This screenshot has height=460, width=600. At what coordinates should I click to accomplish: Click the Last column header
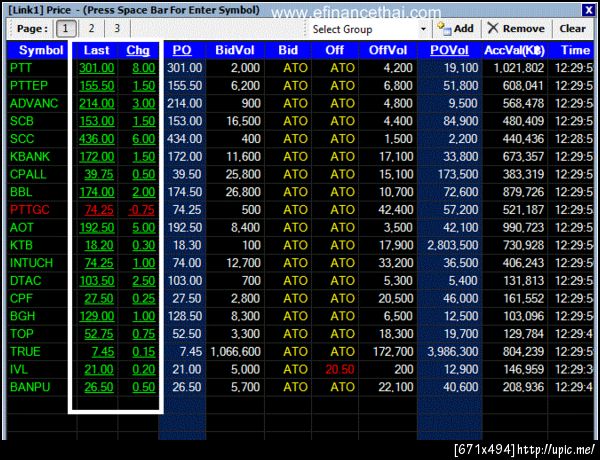(96, 50)
